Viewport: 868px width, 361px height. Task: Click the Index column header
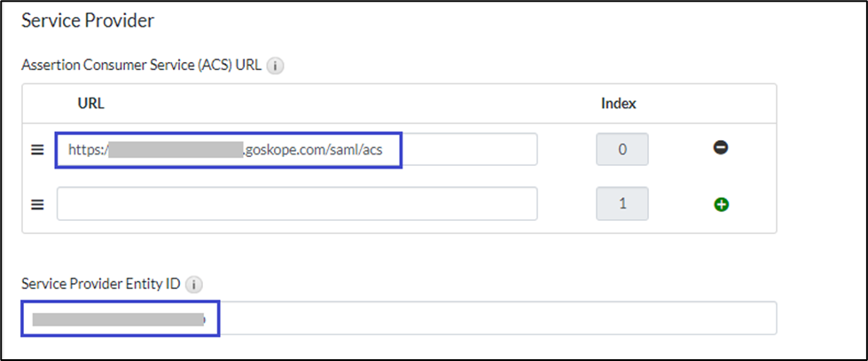pyautogui.click(x=618, y=103)
